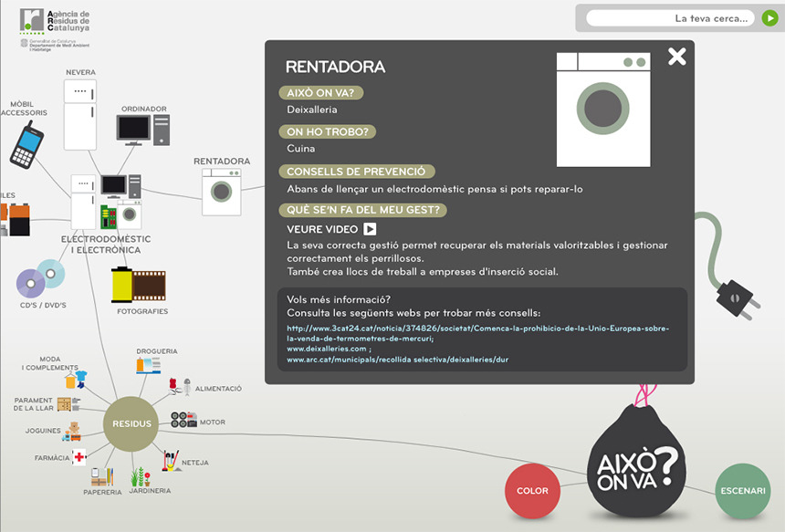The width and height of the screenshot is (785, 532).
Task: Click the Joguines toys icon
Action: 71,432
